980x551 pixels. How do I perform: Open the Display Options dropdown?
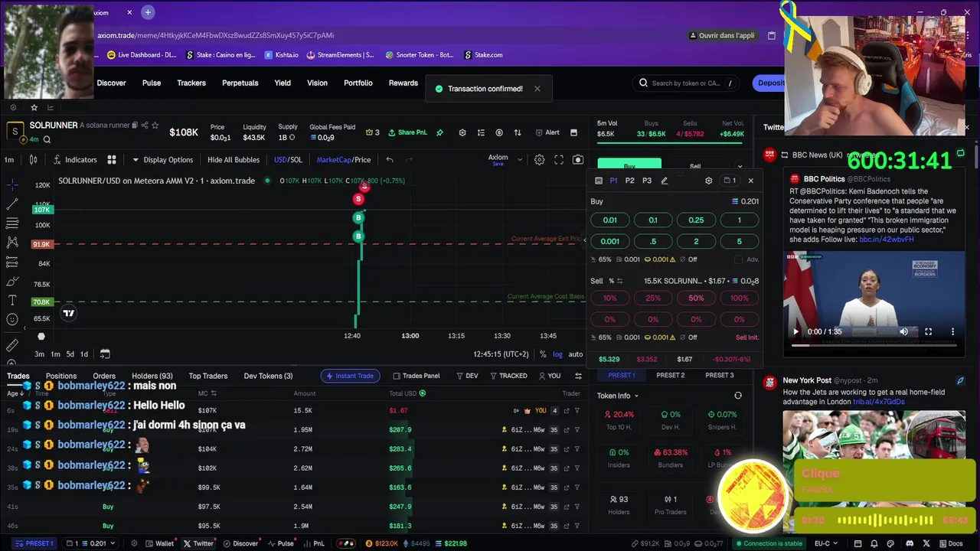point(162,160)
